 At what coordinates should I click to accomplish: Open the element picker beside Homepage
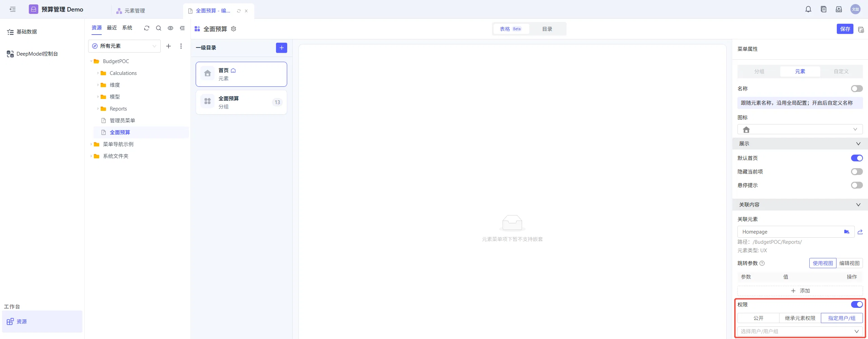pos(847,232)
